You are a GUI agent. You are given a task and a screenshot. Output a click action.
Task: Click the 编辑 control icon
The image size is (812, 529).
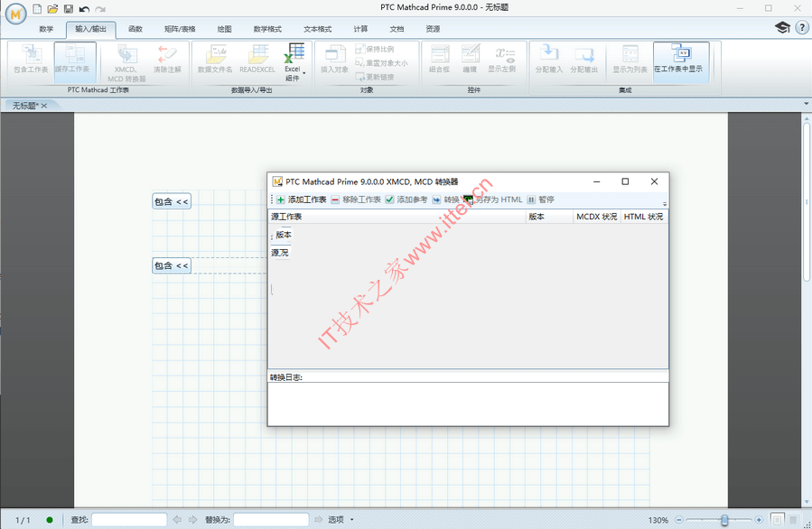tap(470, 59)
